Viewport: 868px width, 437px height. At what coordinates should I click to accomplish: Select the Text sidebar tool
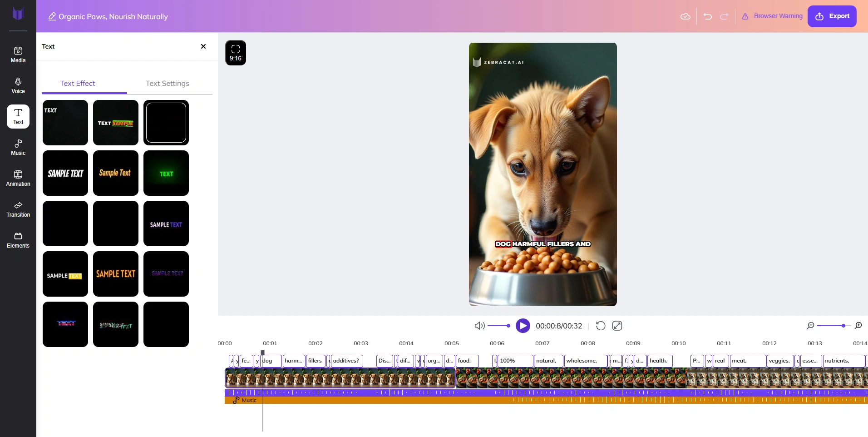click(x=18, y=117)
